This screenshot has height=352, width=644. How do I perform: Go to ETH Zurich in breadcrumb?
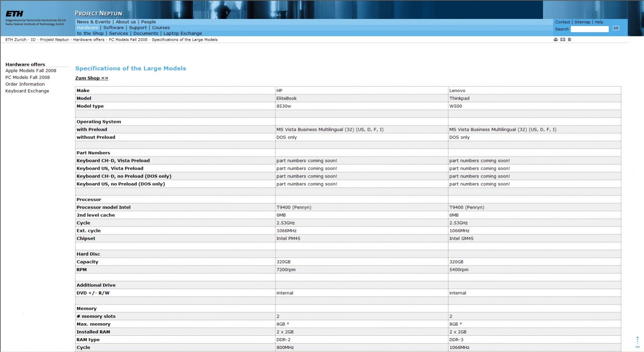click(x=16, y=40)
